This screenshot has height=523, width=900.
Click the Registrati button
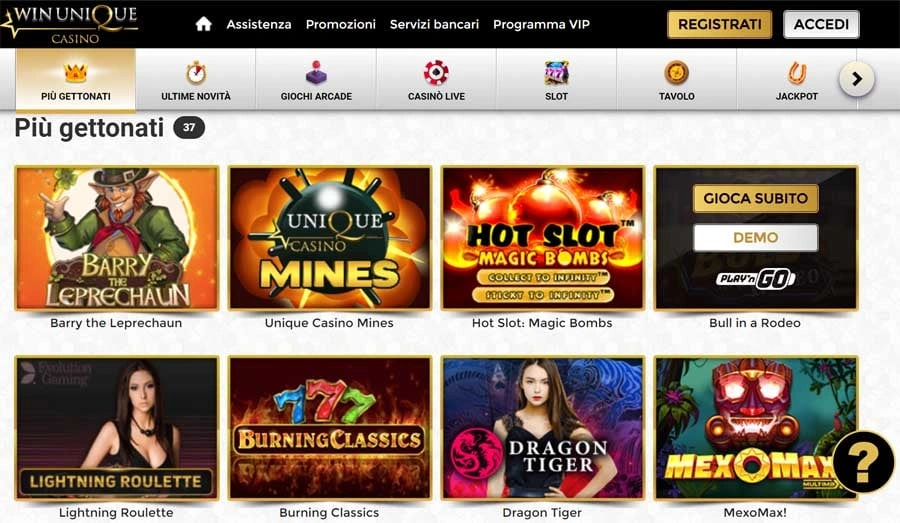(719, 24)
